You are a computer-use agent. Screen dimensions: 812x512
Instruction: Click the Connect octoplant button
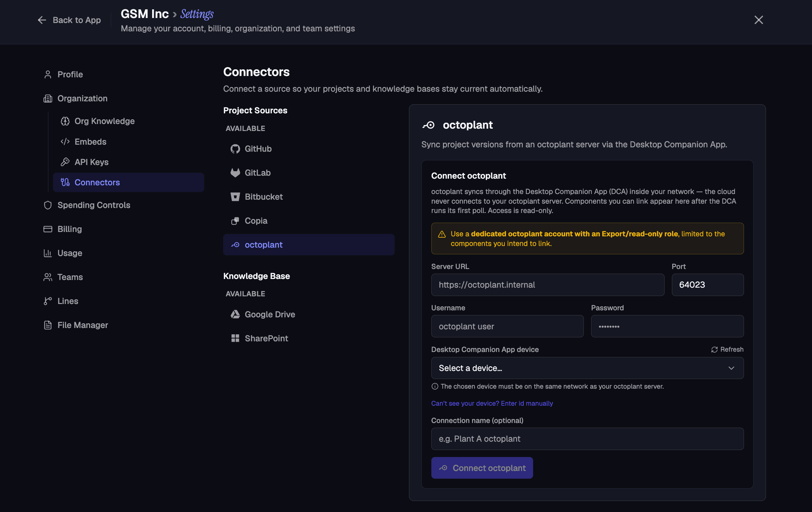482,468
